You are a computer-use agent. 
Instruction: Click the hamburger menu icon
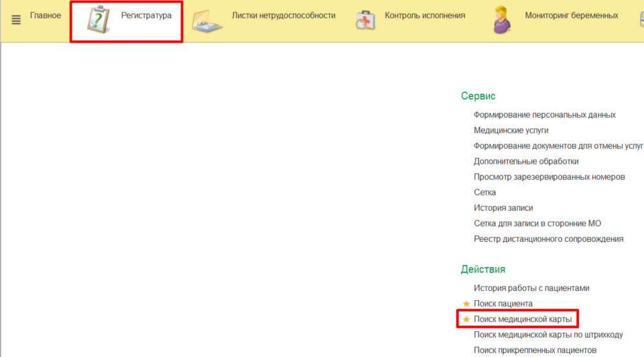16,20
